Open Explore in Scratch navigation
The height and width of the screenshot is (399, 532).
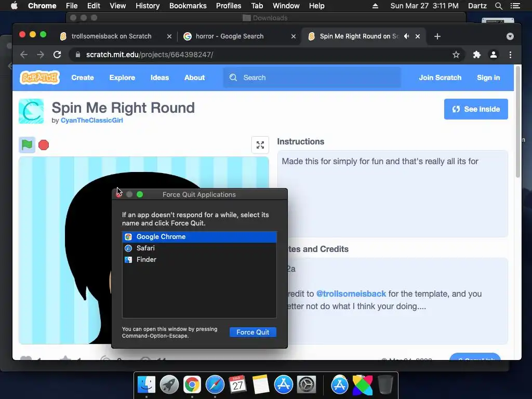[x=122, y=78]
